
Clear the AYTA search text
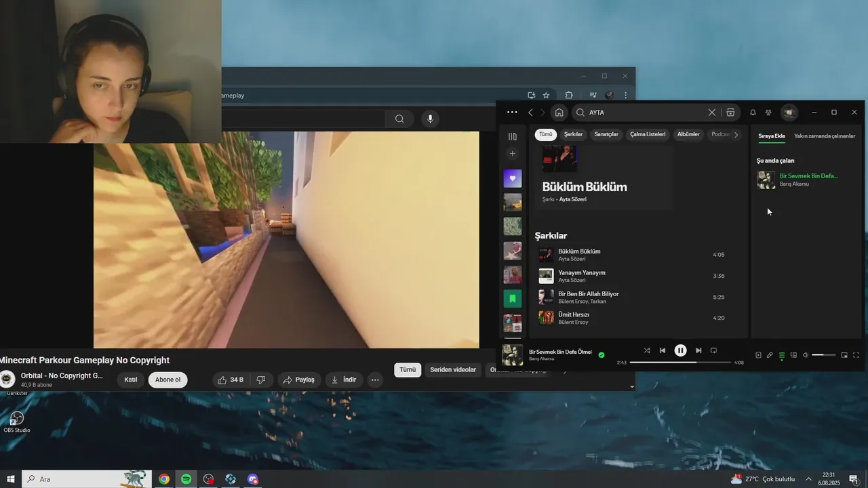pos(712,113)
